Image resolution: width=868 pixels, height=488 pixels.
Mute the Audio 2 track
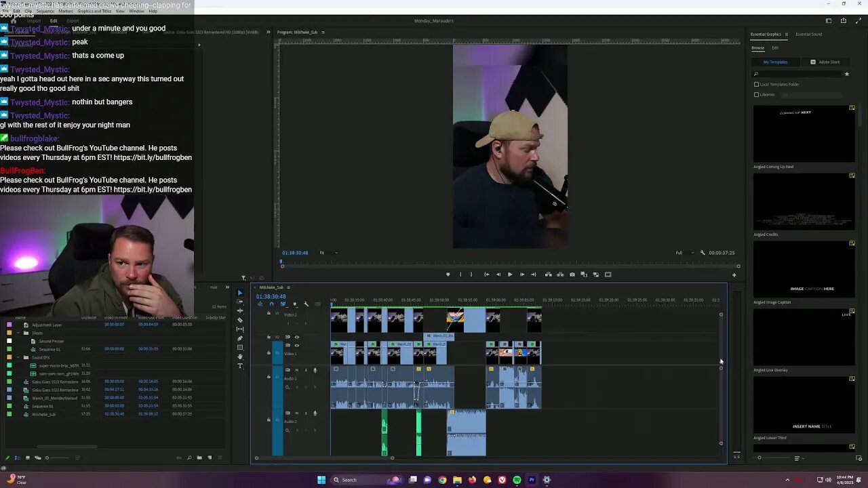pyautogui.click(x=296, y=413)
